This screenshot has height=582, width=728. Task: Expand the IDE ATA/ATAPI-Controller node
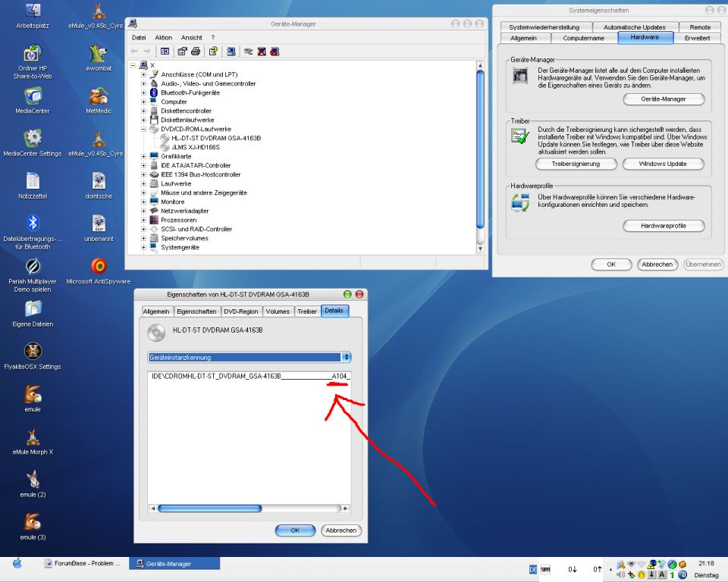tap(143, 165)
